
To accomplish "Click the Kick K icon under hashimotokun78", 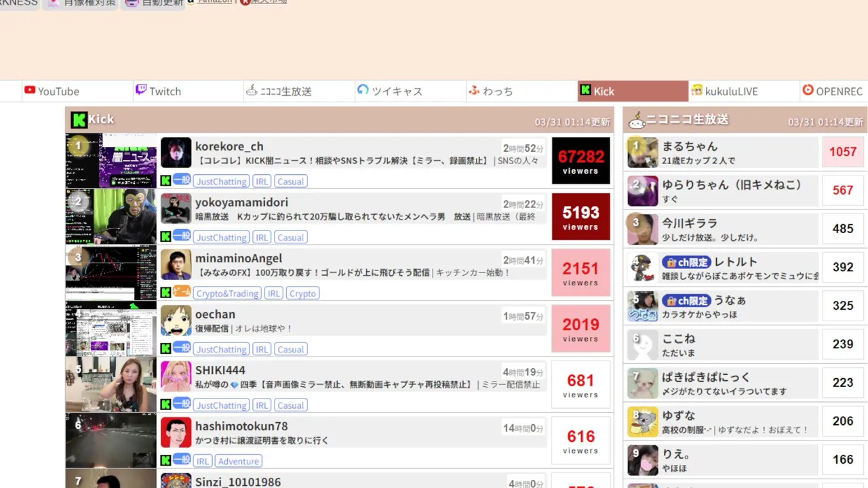I will point(165,461).
